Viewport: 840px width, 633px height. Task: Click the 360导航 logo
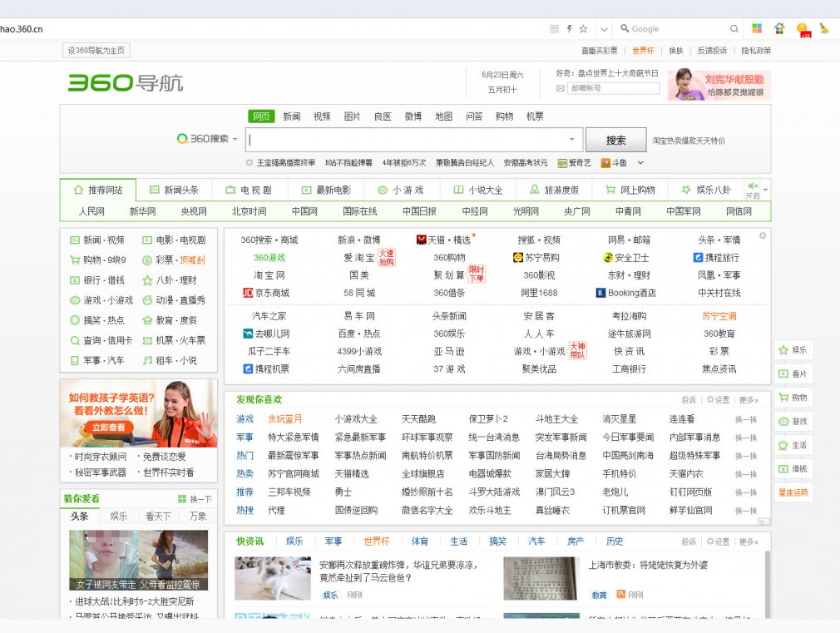tap(126, 82)
